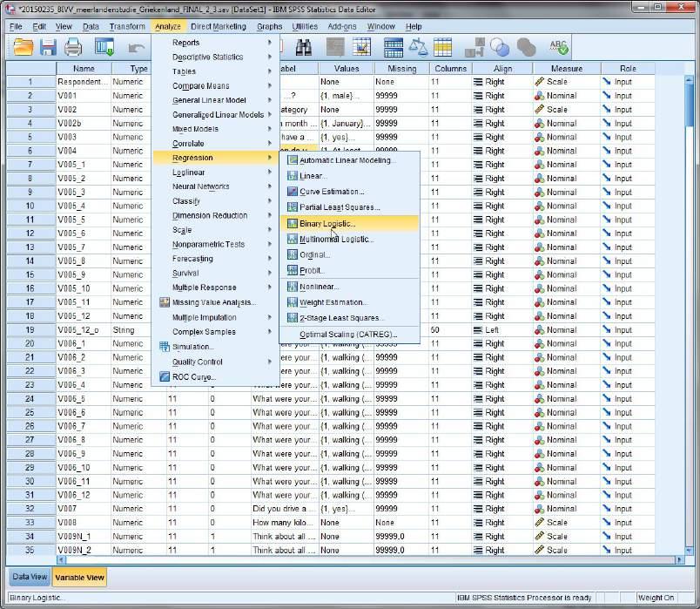Click the Values column header
The width and height of the screenshot is (700, 609).
coord(347,69)
